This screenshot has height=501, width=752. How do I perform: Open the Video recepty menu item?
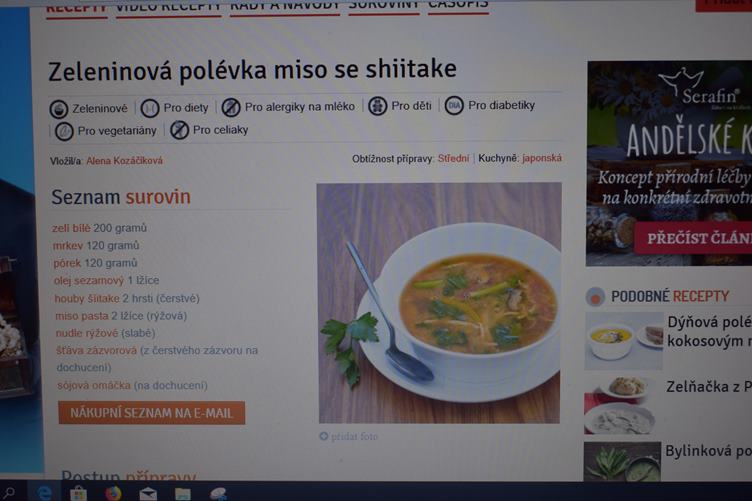(168, 6)
